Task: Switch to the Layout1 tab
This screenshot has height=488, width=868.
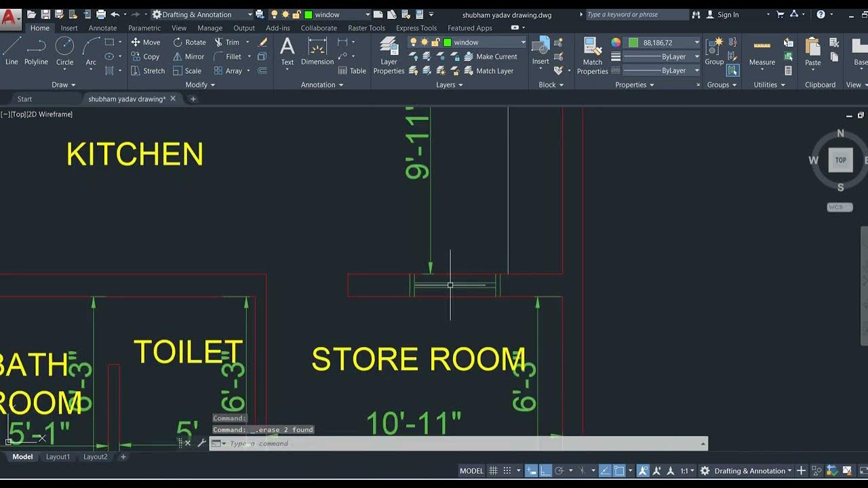Action: point(58,457)
